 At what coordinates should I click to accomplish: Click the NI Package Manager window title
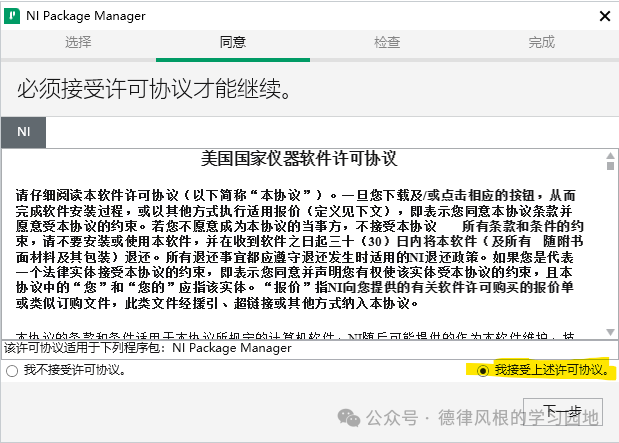tap(86, 16)
